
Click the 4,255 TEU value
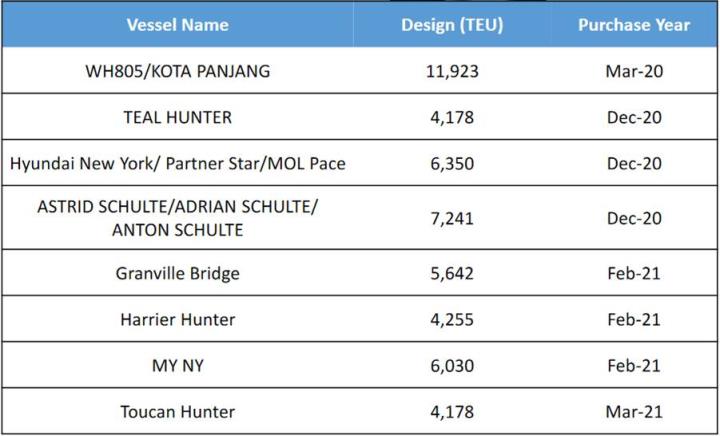(x=452, y=319)
